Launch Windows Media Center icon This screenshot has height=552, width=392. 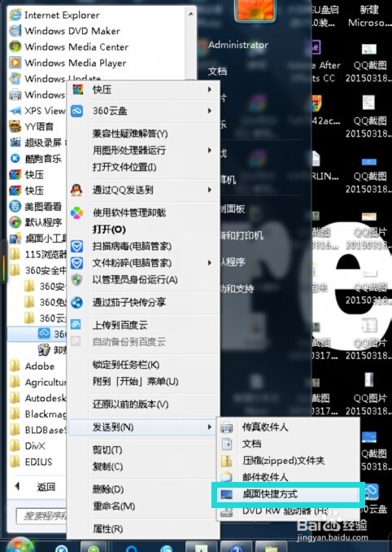15,47
